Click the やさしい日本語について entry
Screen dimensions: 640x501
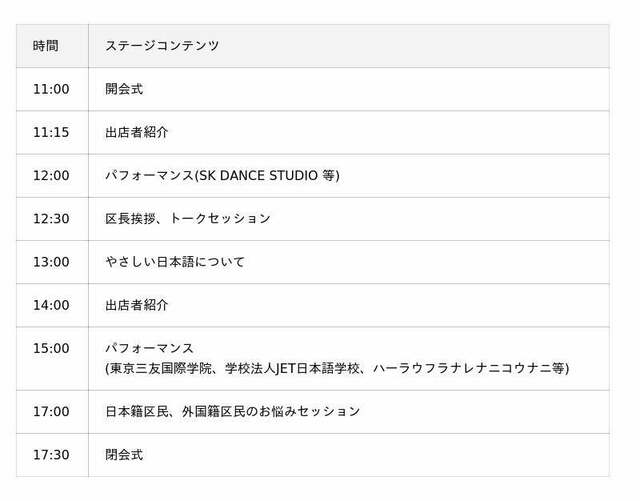175,262
